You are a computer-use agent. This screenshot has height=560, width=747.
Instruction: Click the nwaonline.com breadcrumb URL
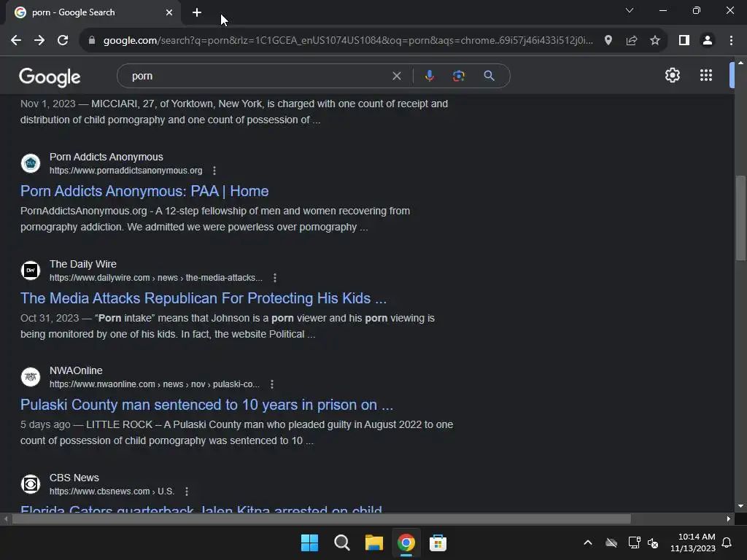pyautogui.click(x=155, y=384)
